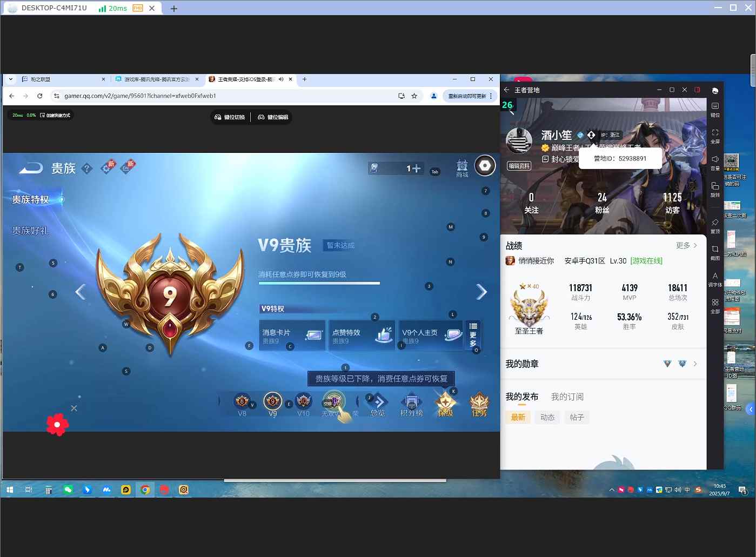Open the hexagon settings icon in game
The image size is (756, 557).
click(x=485, y=166)
